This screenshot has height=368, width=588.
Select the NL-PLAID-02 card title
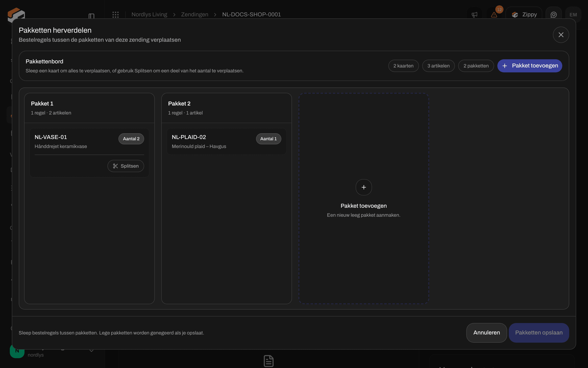tap(189, 137)
